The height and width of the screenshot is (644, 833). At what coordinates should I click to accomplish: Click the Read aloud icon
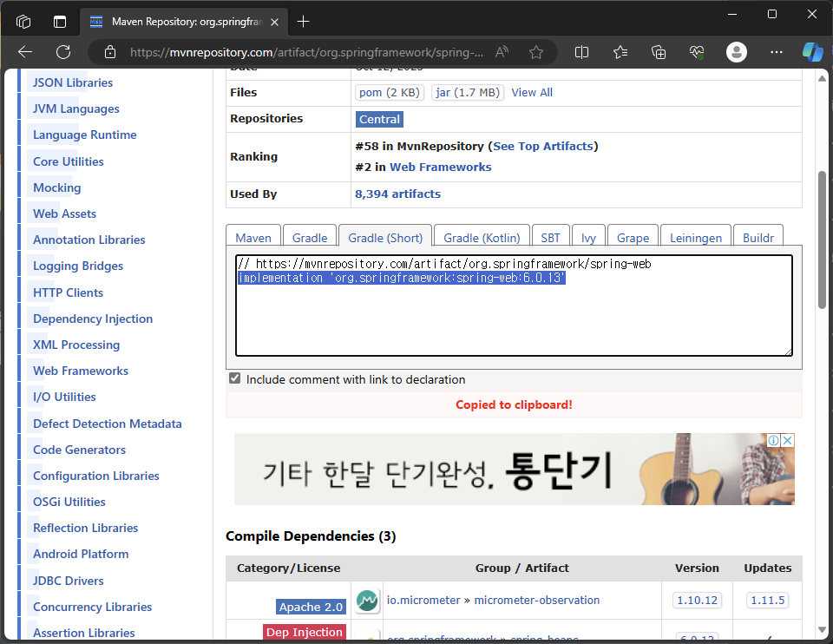click(502, 52)
